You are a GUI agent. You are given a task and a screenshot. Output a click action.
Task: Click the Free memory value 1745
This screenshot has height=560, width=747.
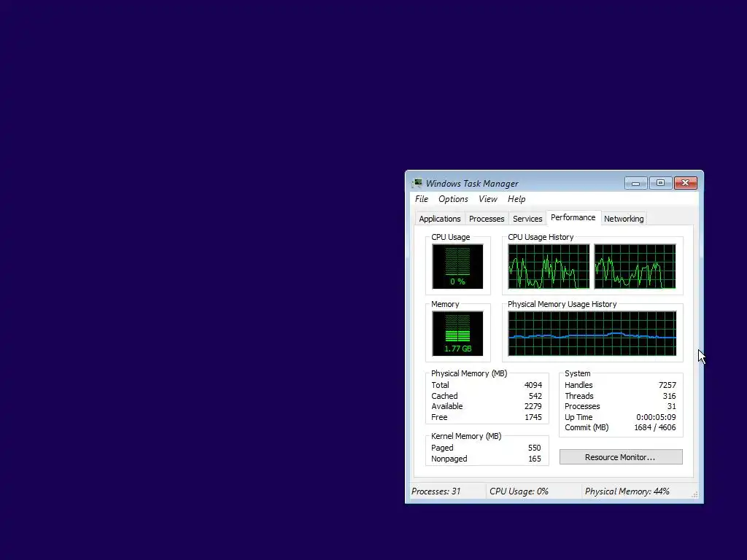click(x=533, y=417)
